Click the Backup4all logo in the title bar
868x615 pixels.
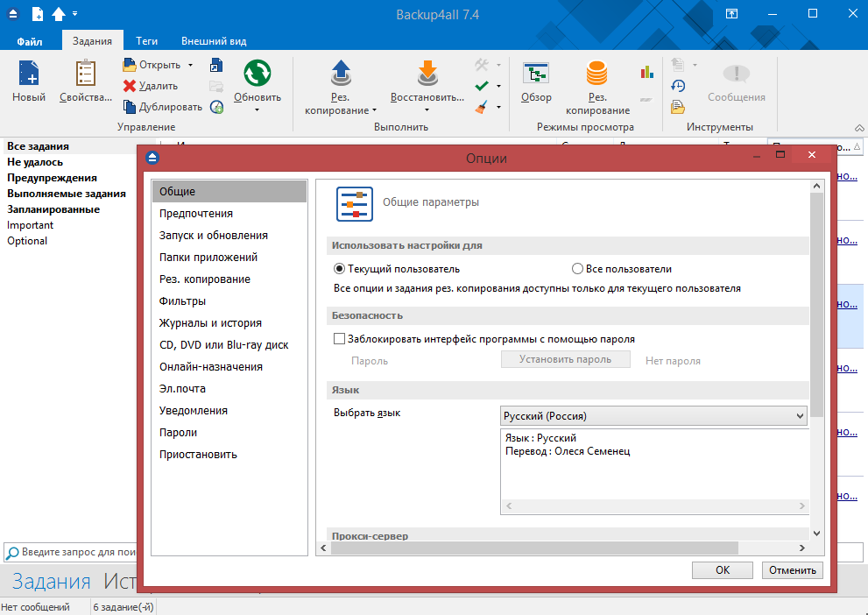pyautogui.click(x=13, y=14)
